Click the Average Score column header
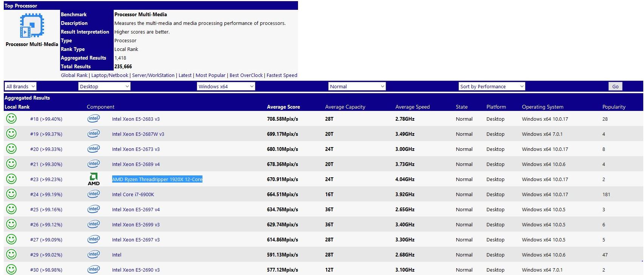Image resolution: width=644 pixels, height=275 pixels. coord(283,107)
